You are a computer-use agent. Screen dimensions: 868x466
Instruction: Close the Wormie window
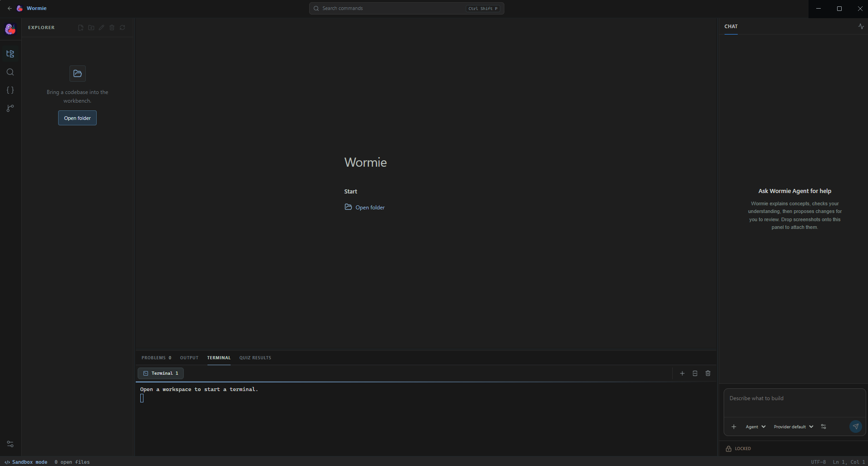tap(860, 9)
